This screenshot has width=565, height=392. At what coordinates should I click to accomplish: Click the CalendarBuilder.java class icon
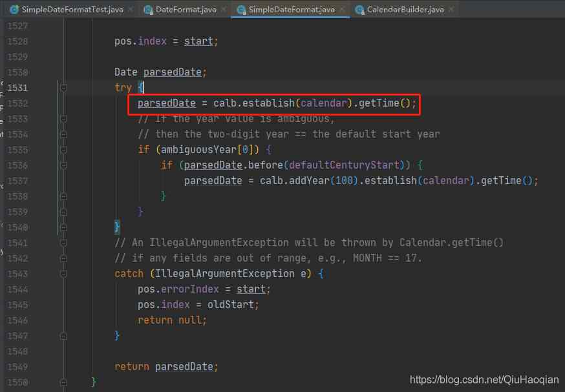(x=359, y=10)
